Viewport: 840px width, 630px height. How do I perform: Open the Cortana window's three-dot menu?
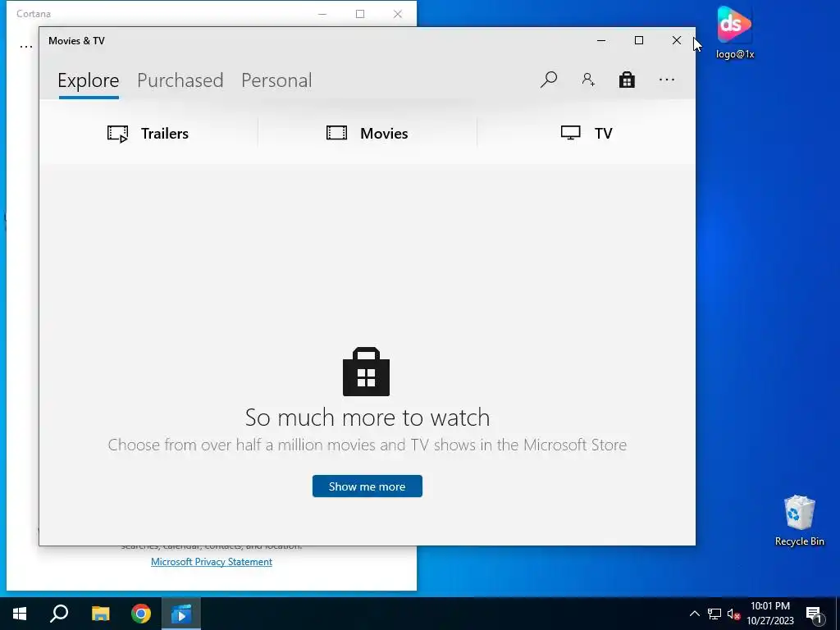pos(25,47)
